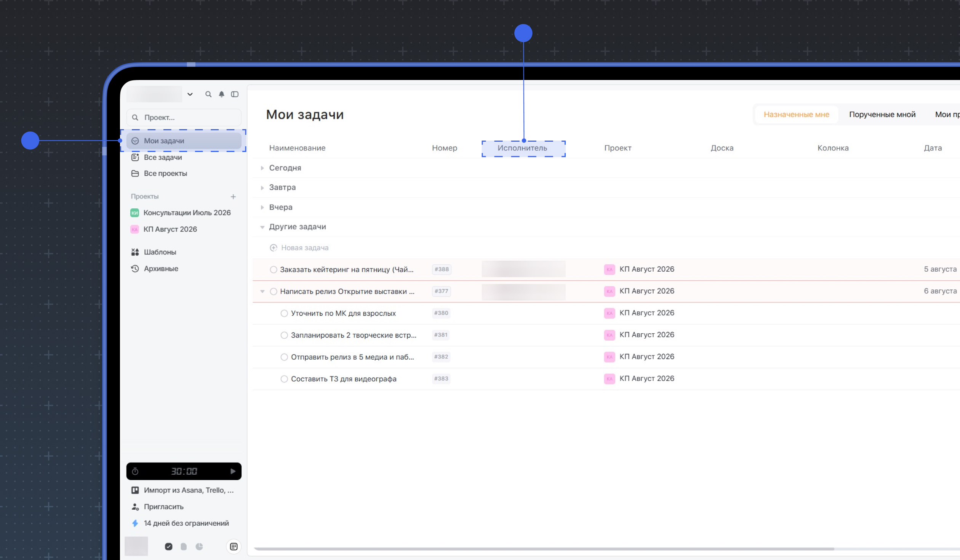The width and height of the screenshot is (960, 560).
Task: Click the Архивные clock history icon
Action: click(x=135, y=269)
